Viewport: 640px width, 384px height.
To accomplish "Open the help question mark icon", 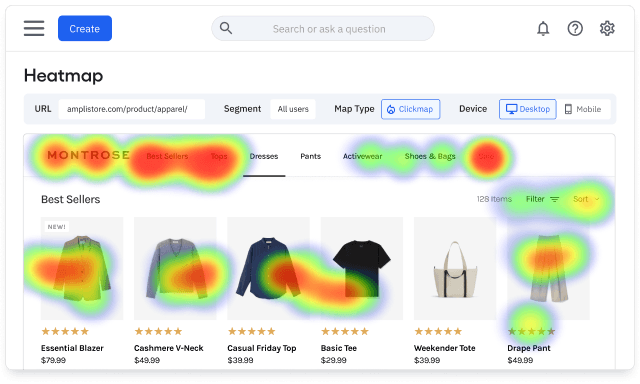I will pyautogui.click(x=575, y=29).
